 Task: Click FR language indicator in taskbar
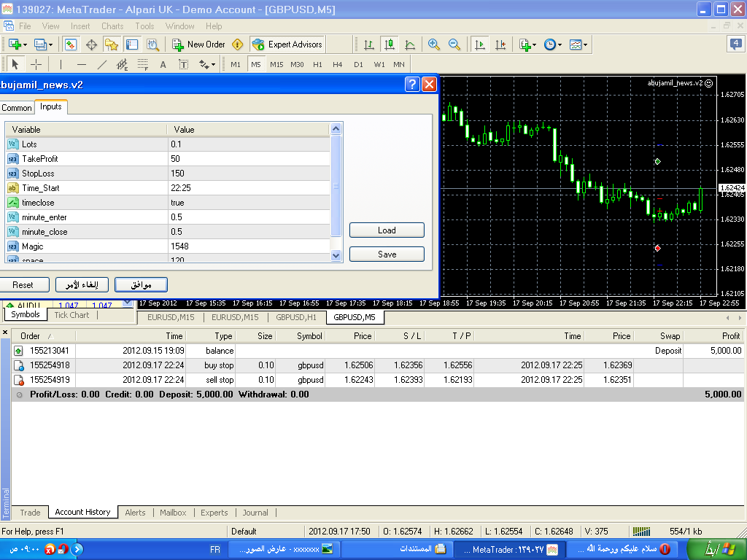(x=215, y=550)
